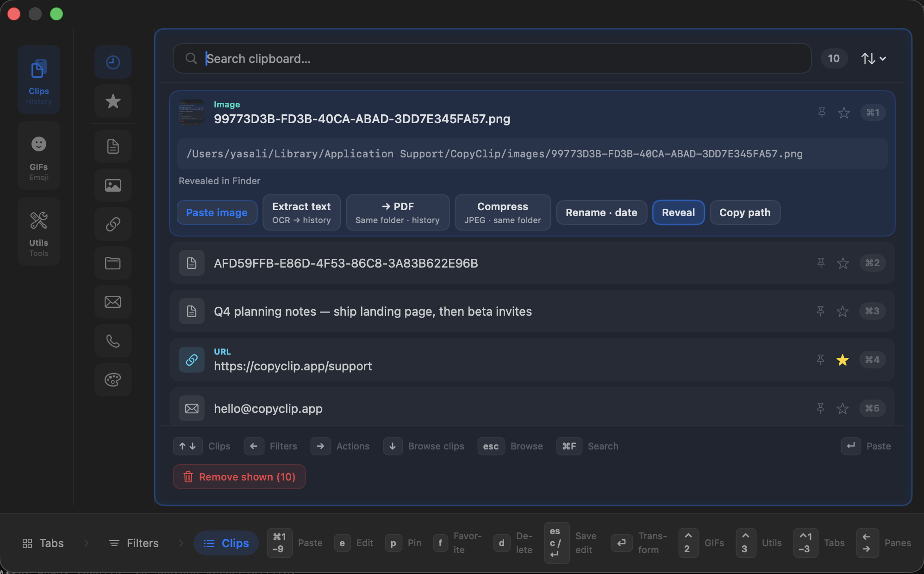Click the right arrow Actions hint

point(340,446)
